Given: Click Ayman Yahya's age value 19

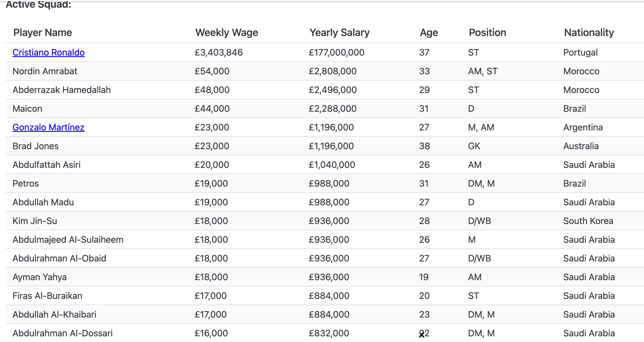Looking at the screenshot, I should 424,277.
